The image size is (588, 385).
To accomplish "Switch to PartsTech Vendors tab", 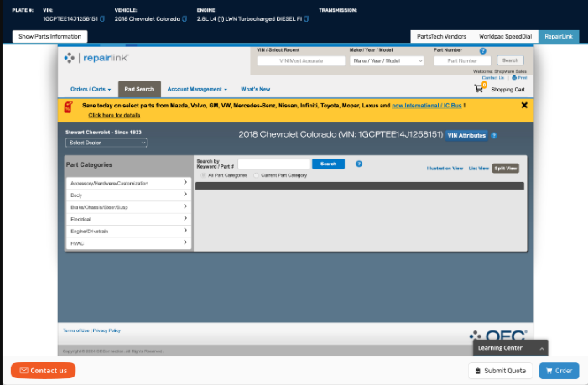I will [x=441, y=36].
